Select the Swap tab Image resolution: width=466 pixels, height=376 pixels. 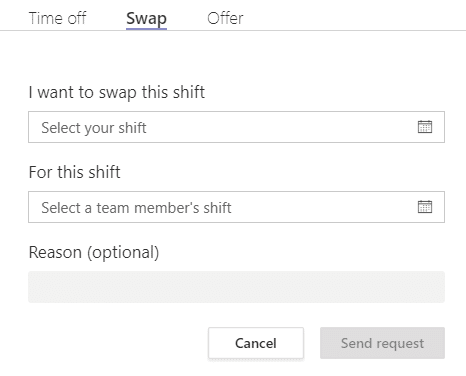coord(146,19)
